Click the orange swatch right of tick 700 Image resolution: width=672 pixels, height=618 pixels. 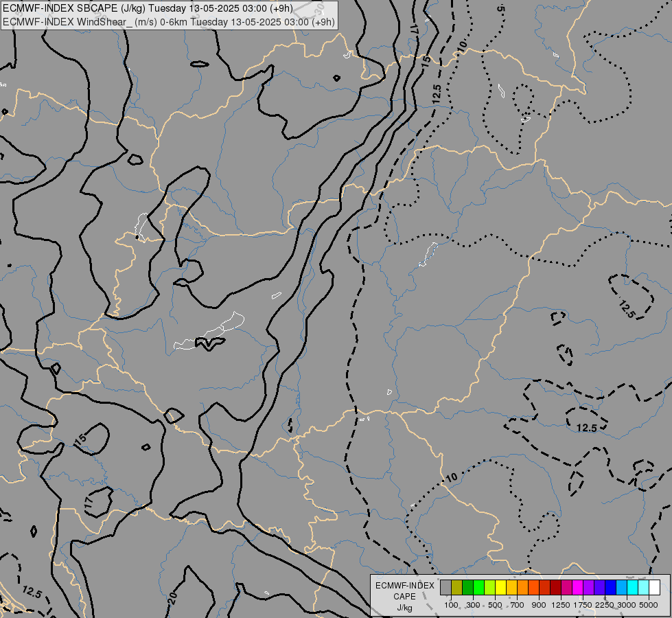point(522,587)
